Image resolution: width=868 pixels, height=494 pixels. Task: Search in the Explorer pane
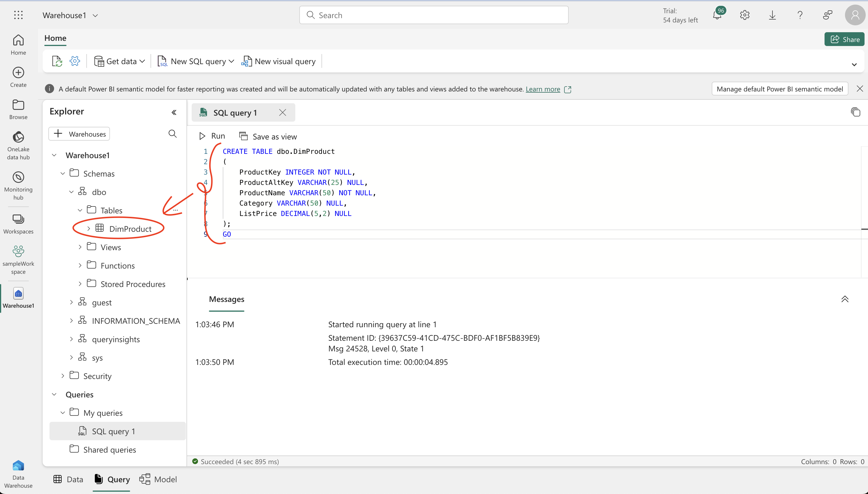[x=172, y=134]
